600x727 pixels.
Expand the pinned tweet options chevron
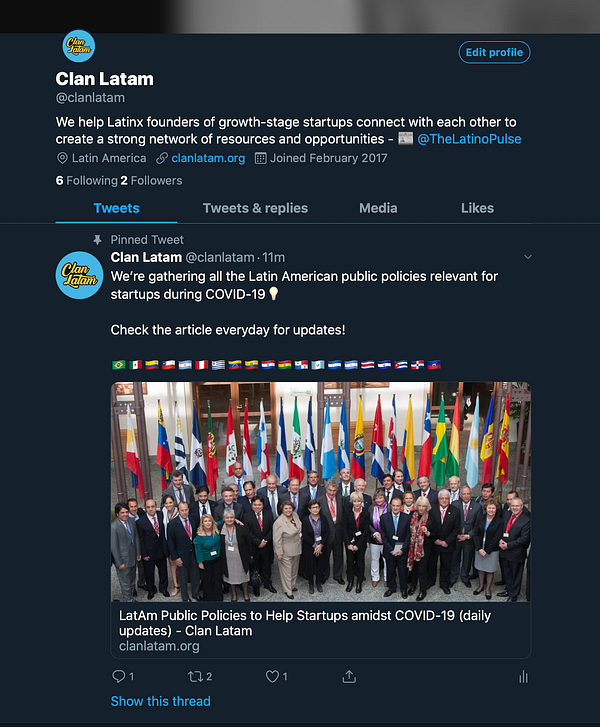click(528, 257)
